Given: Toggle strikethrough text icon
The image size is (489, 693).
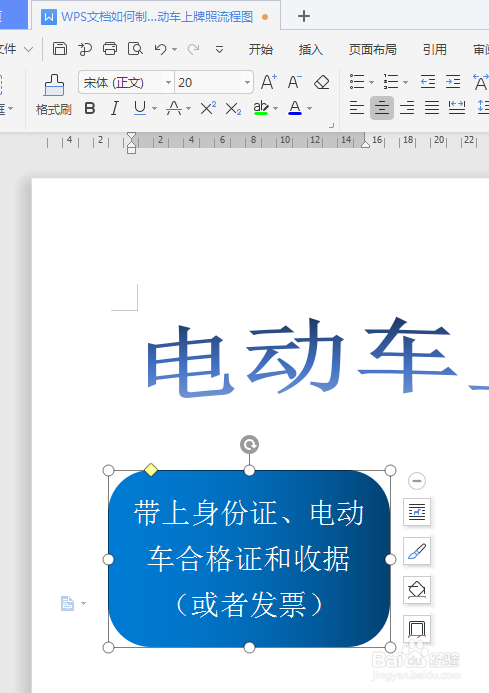Looking at the screenshot, I should click(174, 108).
